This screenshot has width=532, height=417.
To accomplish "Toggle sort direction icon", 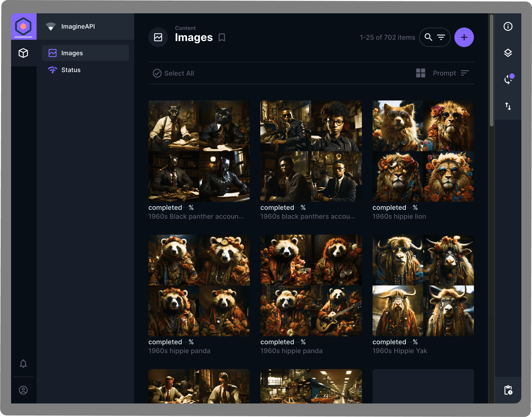I will 465,73.
